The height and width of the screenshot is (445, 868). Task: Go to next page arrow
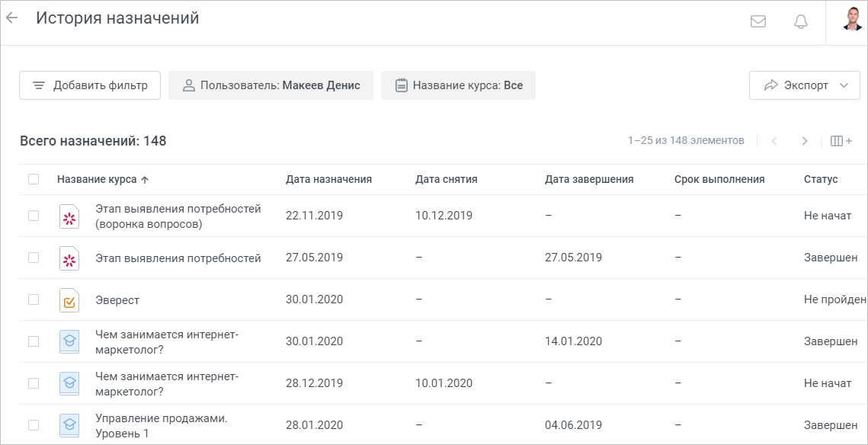click(805, 141)
